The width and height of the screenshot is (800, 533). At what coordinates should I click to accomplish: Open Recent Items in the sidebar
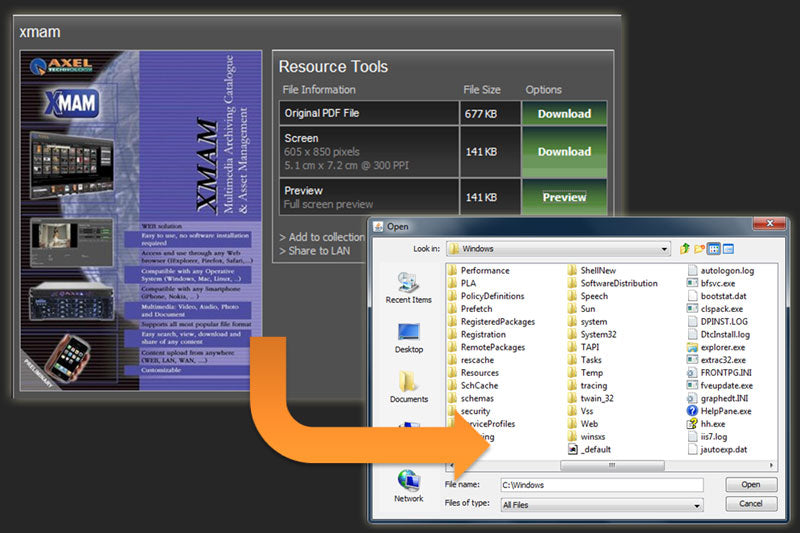[x=408, y=287]
